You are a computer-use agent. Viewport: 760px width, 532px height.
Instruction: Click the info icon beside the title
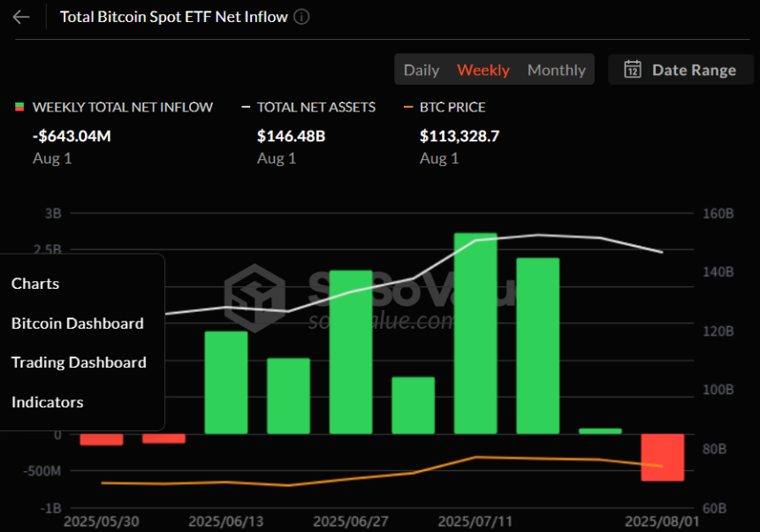[301, 17]
